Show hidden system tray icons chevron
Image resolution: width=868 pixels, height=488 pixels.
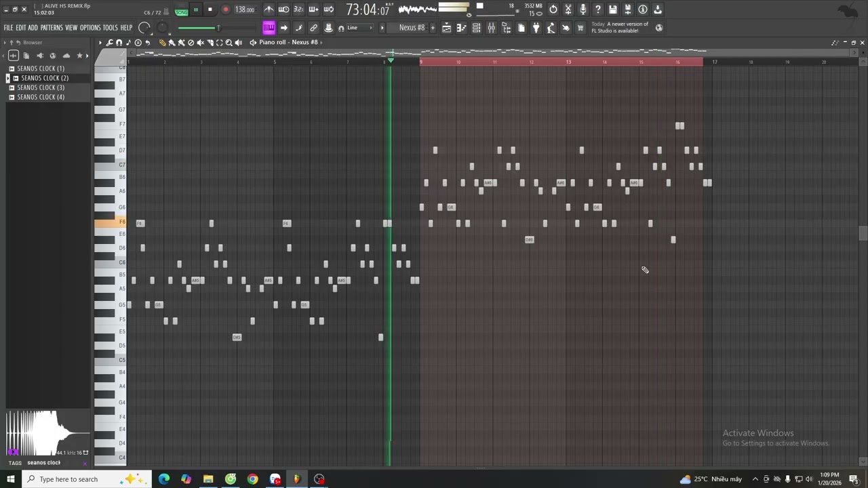pos(755,479)
